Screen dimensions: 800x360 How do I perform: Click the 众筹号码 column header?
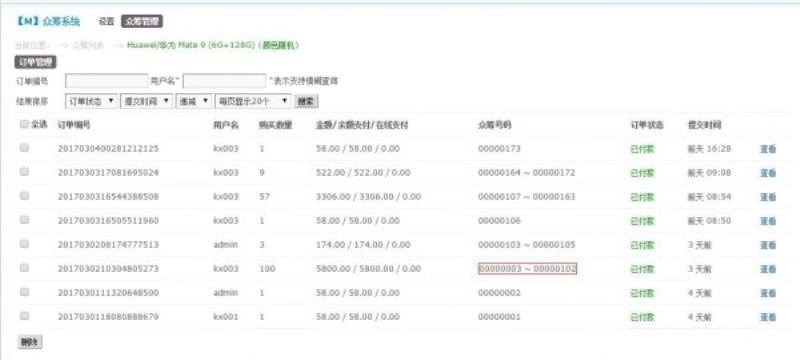(495, 125)
